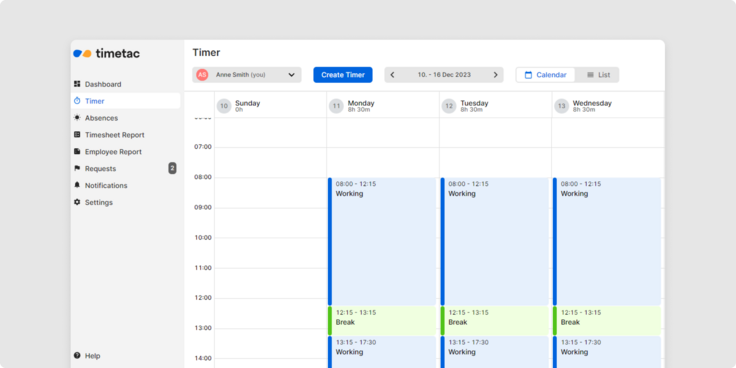Click the Timer stopwatch icon in sidebar
This screenshot has height=368, width=736.
click(77, 101)
